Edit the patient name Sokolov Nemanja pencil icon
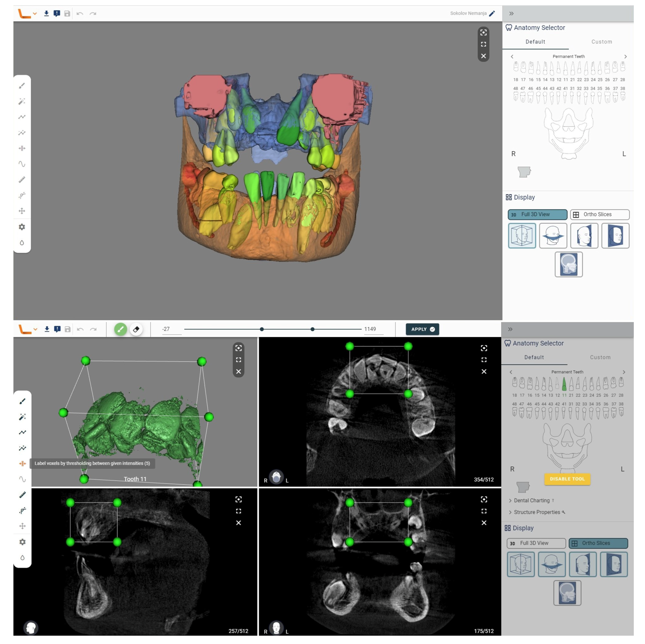The height and width of the screenshot is (644, 645). click(492, 13)
